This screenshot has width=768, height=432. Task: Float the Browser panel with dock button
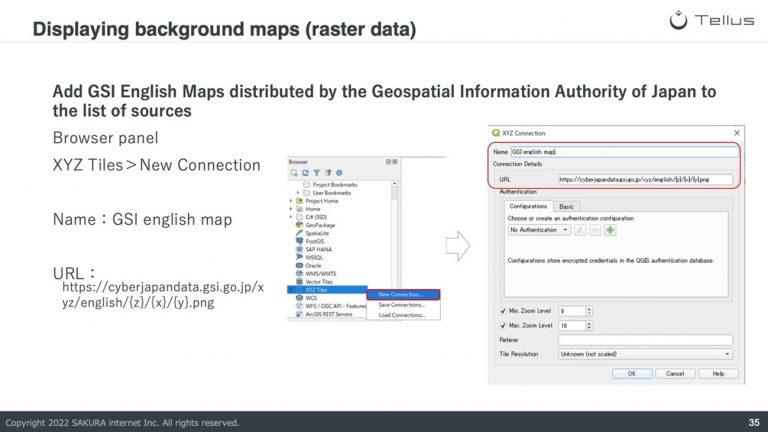(x=388, y=162)
